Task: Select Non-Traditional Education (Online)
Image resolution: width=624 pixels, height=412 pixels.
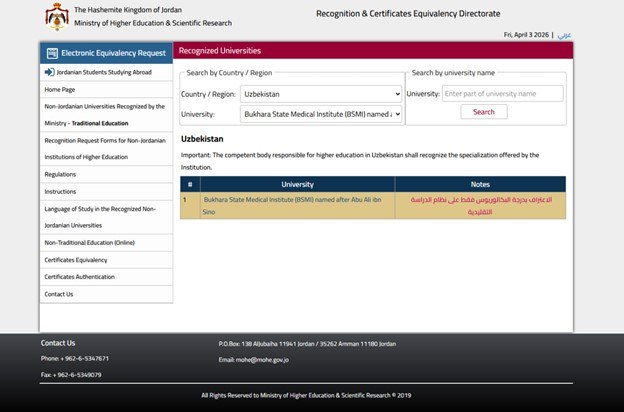Action: (x=89, y=242)
